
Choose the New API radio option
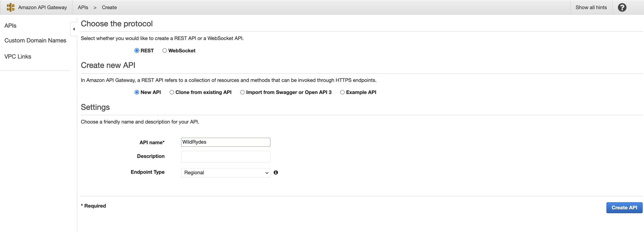click(x=137, y=92)
